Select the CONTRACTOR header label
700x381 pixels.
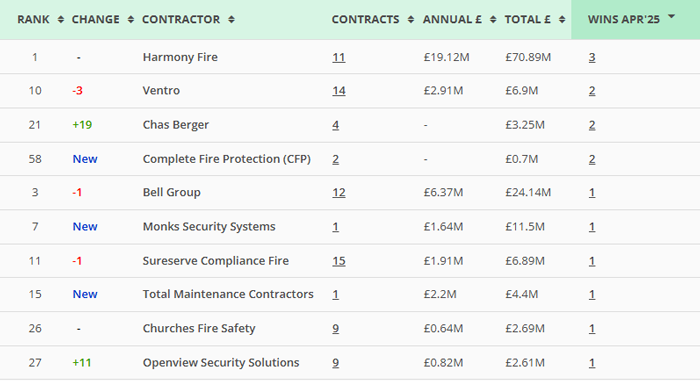(x=181, y=20)
